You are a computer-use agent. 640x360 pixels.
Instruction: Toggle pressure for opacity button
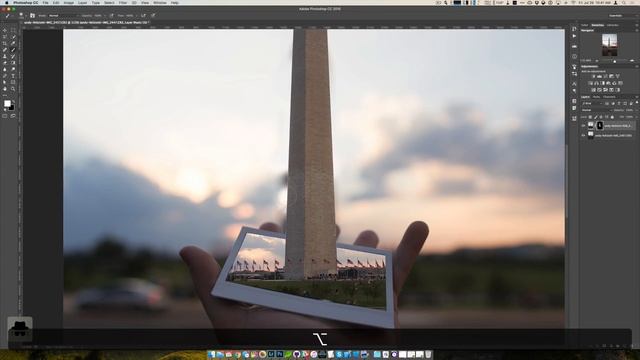(111, 16)
